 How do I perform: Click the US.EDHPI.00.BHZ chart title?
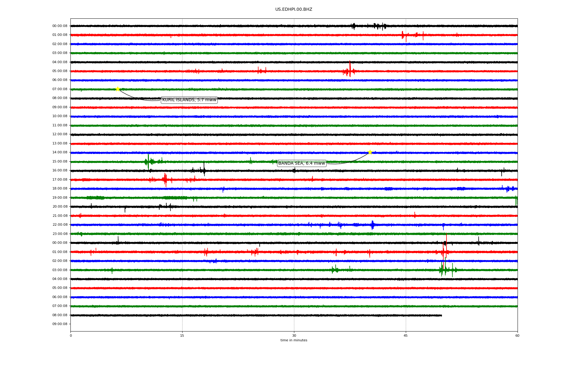[293, 10]
